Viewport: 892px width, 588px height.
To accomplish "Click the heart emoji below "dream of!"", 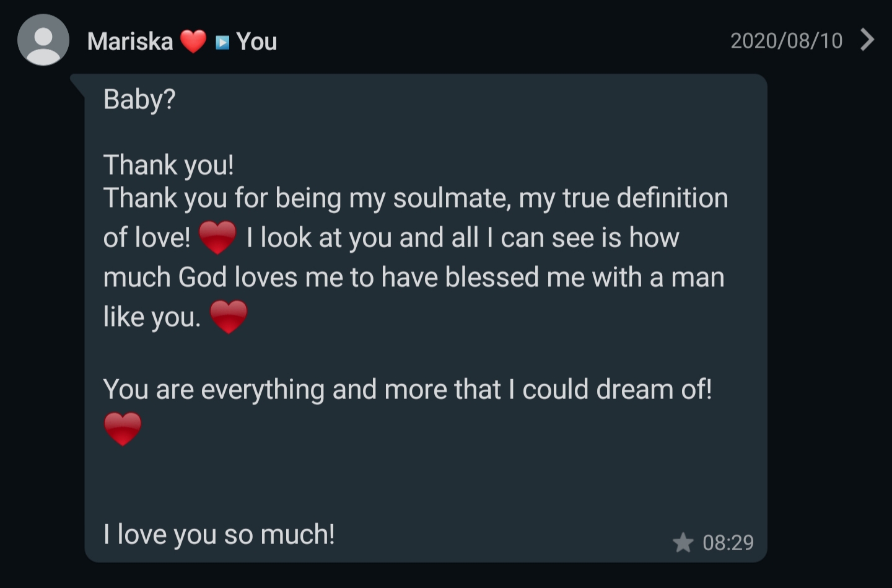I will coord(123,429).
